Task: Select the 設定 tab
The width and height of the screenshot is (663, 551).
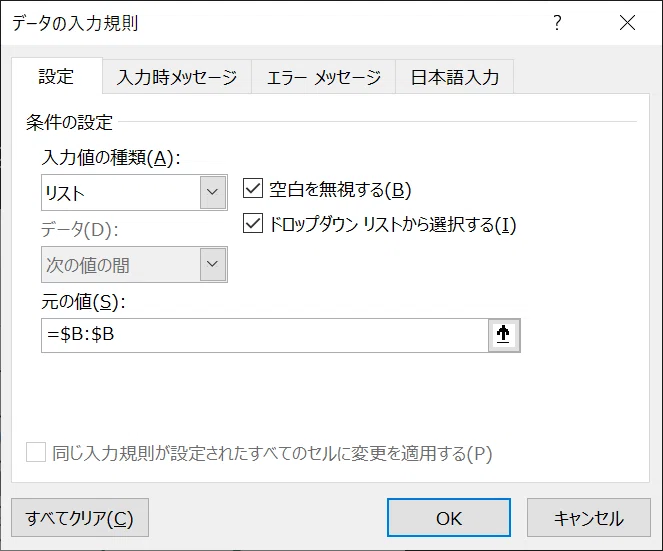Action: click(57, 76)
